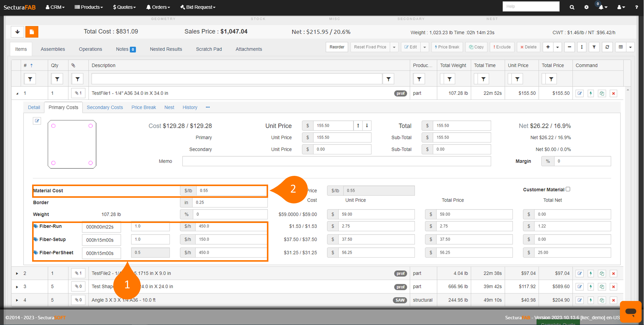Click the refresh icon in toolbar
644x325 pixels.
pyautogui.click(x=607, y=47)
